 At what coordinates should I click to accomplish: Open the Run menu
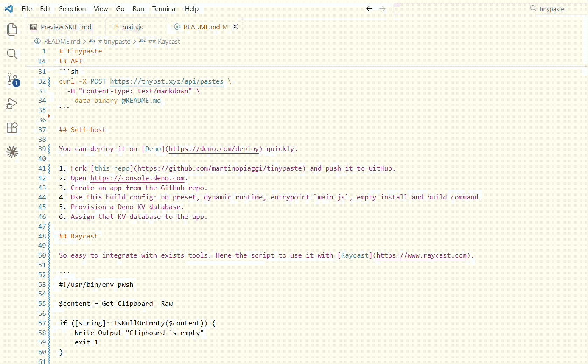(x=138, y=8)
